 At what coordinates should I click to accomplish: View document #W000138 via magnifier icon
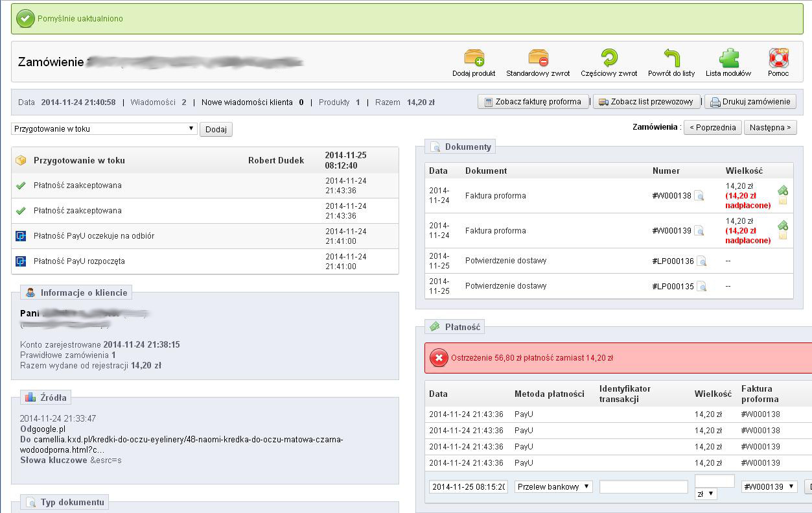699,195
